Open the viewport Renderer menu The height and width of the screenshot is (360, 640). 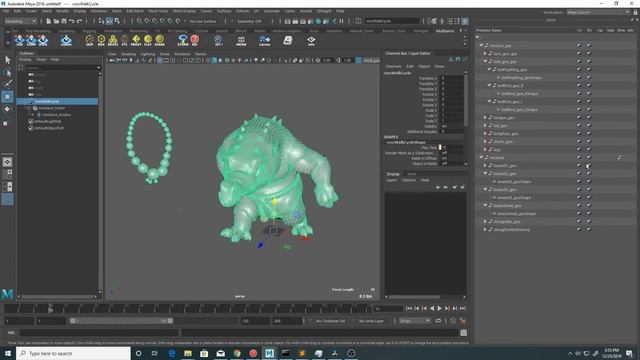point(182,54)
